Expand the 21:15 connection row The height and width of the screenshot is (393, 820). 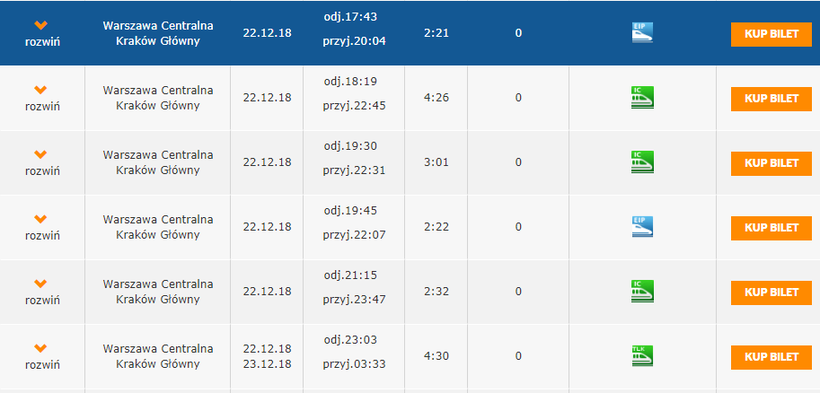pos(42,292)
